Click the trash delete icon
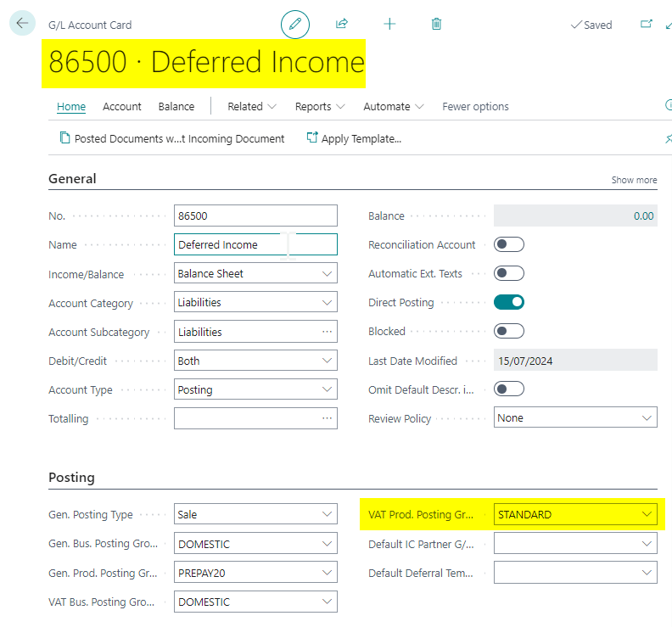Screen dimensions: 672x627 click(x=436, y=25)
